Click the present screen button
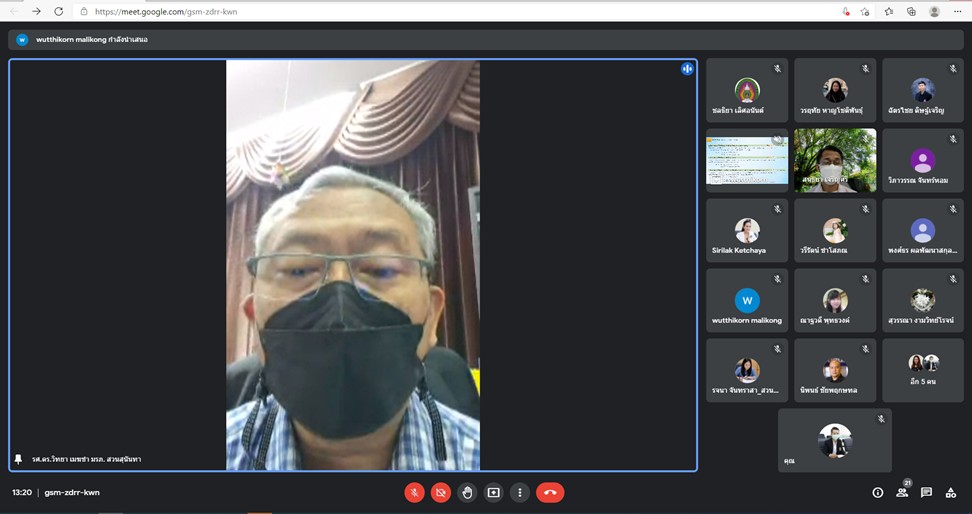 tap(493, 492)
